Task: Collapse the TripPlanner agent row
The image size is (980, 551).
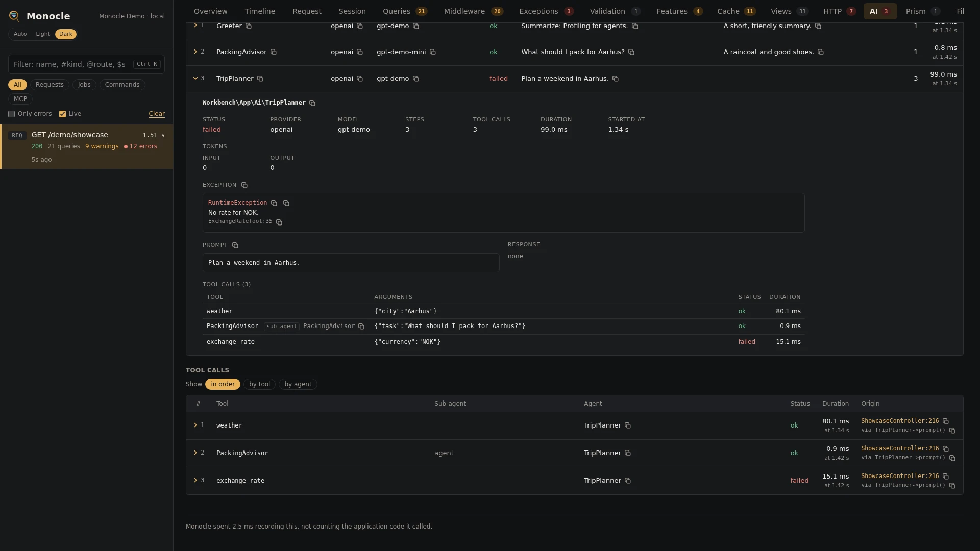Action: click(195, 79)
